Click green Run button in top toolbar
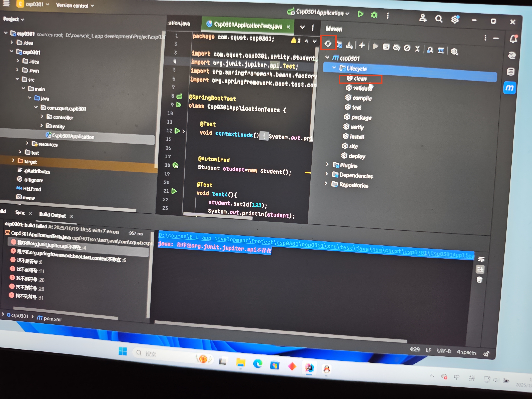Viewport: 532px width, 399px height. (x=360, y=14)
